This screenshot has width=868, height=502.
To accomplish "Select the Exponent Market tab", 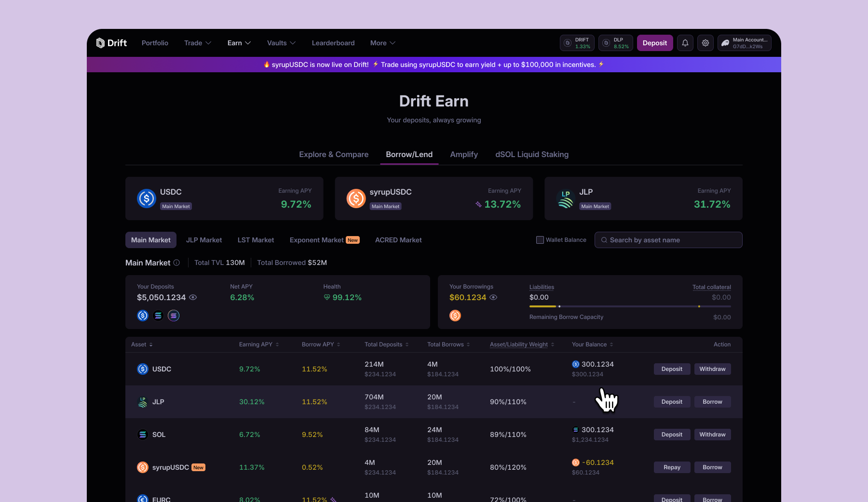I will click(325, 240).
